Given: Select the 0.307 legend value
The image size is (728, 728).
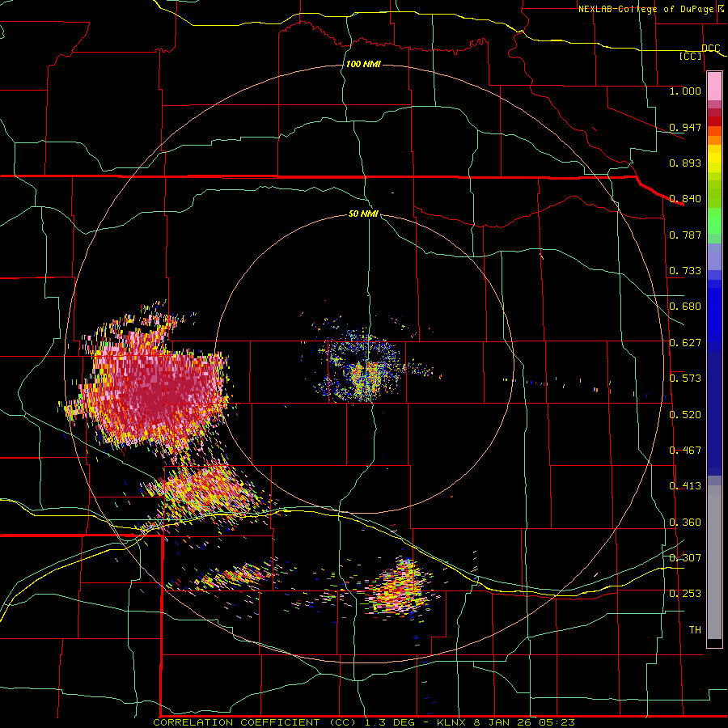Looking at the screenshot, I should click(685, 558).
